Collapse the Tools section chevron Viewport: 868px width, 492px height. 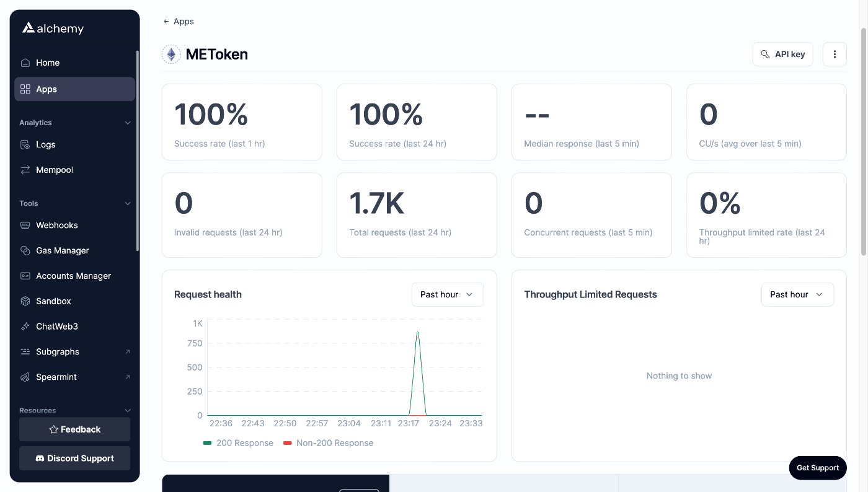[x=128, y=203]
